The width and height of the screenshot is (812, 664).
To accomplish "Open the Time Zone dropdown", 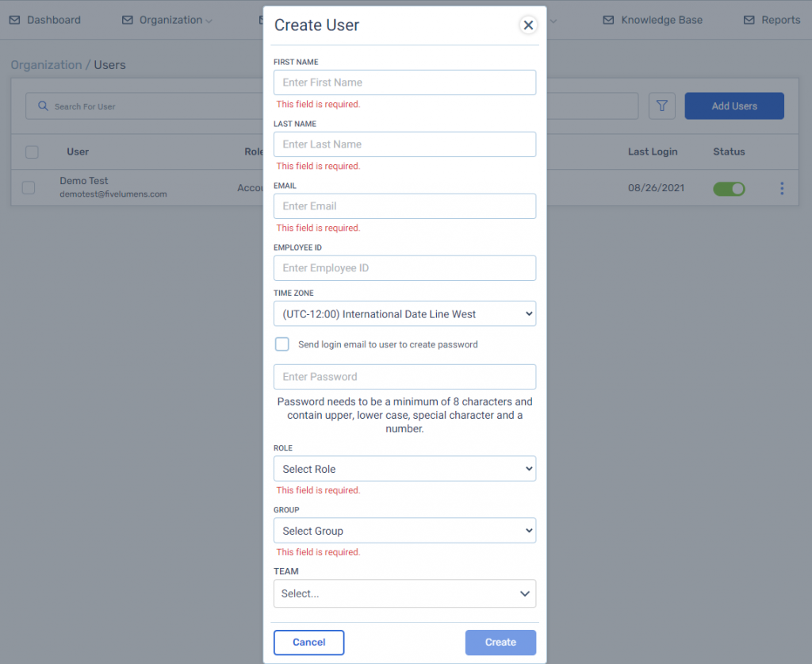I will (x=404, y=314).
